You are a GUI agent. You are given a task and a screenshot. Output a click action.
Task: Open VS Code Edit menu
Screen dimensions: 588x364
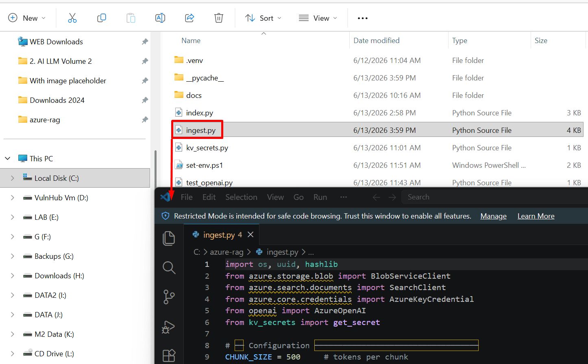pos(209,197)
